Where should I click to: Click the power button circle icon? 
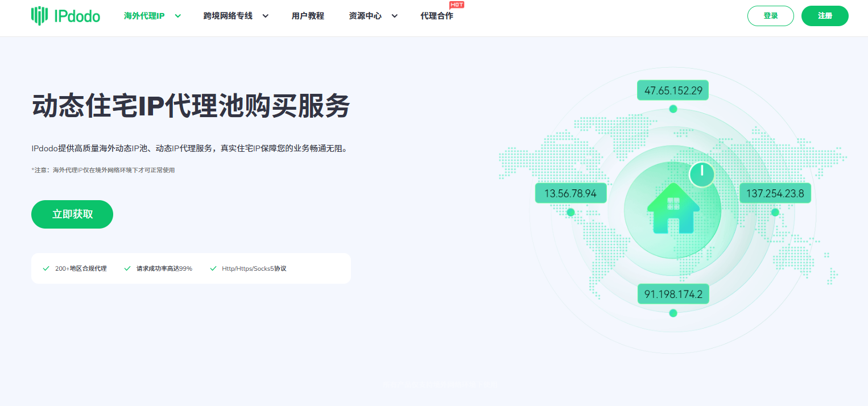click(x=702, y=175)
